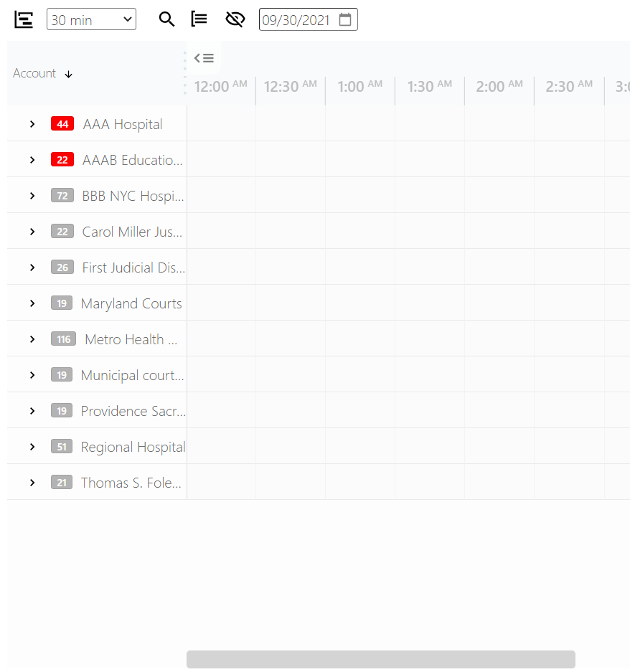
Task: Expand the BBB NYC Hospi... row
Action: click(x=32, y=196)
